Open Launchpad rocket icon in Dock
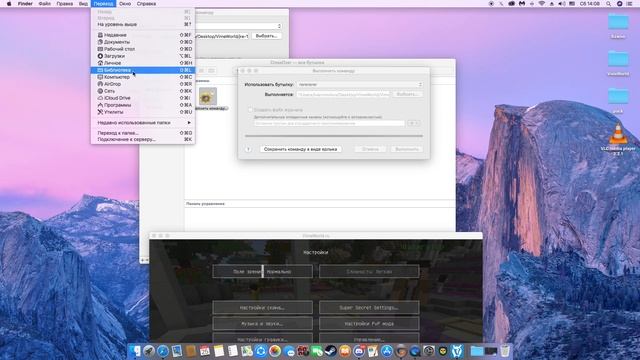This screenshot has height=360, width=640. [x=149, y=351]
